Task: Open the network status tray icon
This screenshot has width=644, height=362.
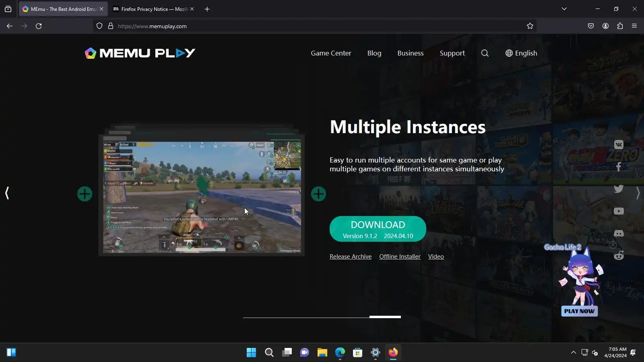Action: coord(584,353)
